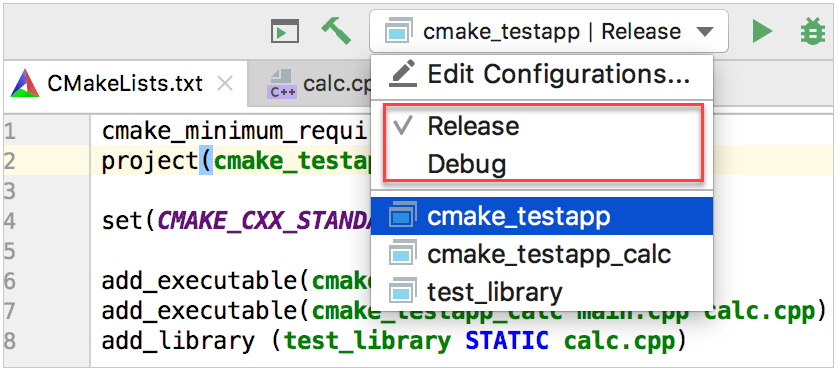Click the green Run triangle icon
This screenshot has width=837, height=370.
762,32
